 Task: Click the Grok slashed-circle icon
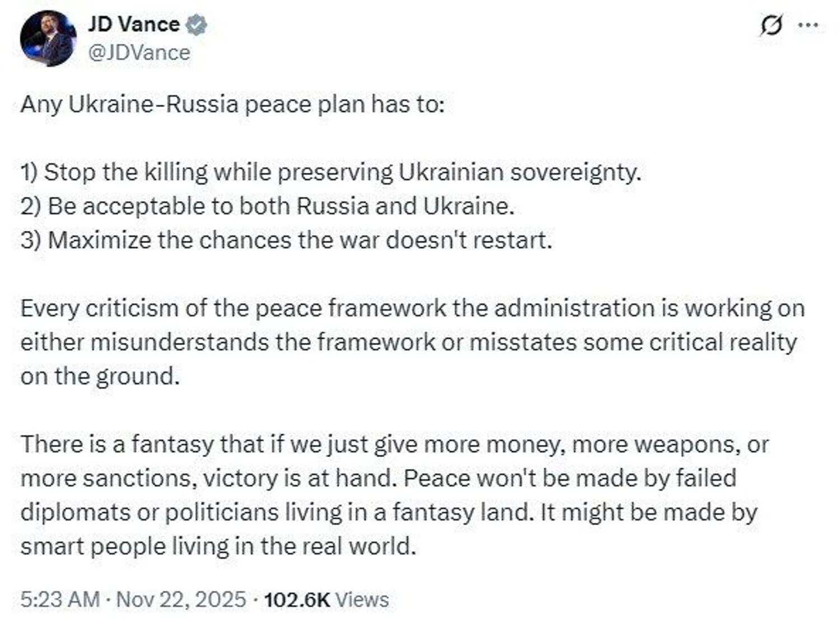(x=771, y=25)
